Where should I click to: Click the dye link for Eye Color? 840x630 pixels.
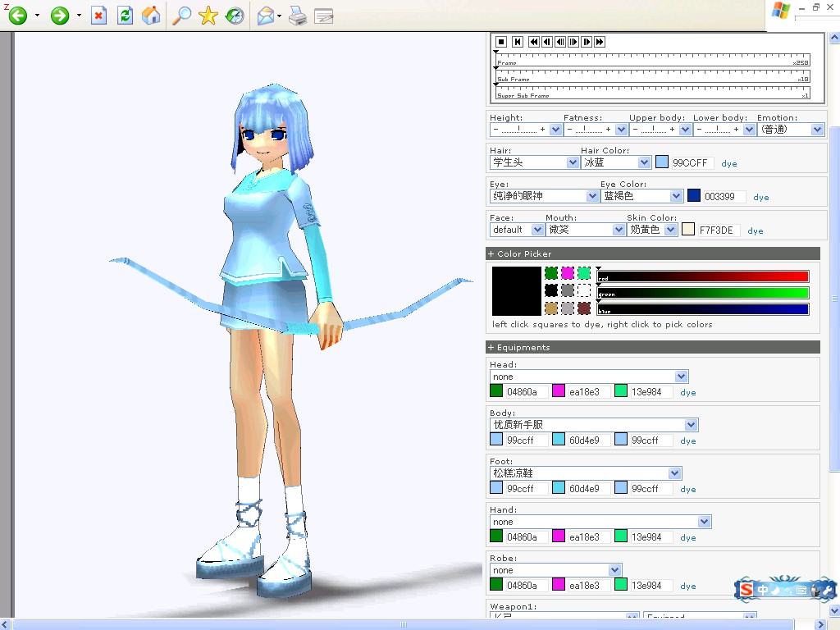[760, 197]
